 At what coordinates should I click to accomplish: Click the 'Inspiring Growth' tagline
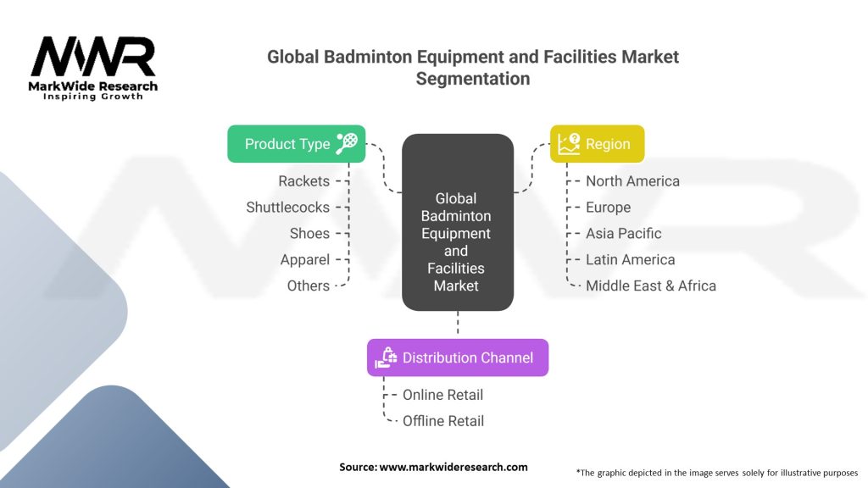point(93,97)
